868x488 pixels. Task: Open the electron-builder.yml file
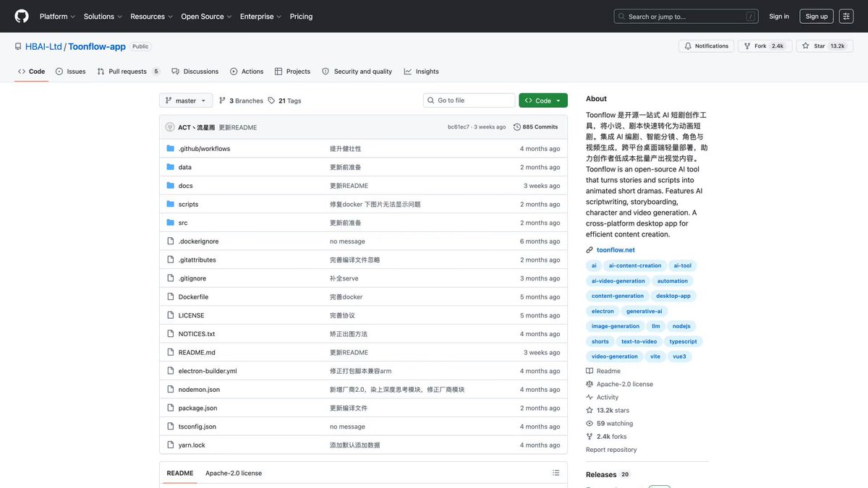point(208,371)
